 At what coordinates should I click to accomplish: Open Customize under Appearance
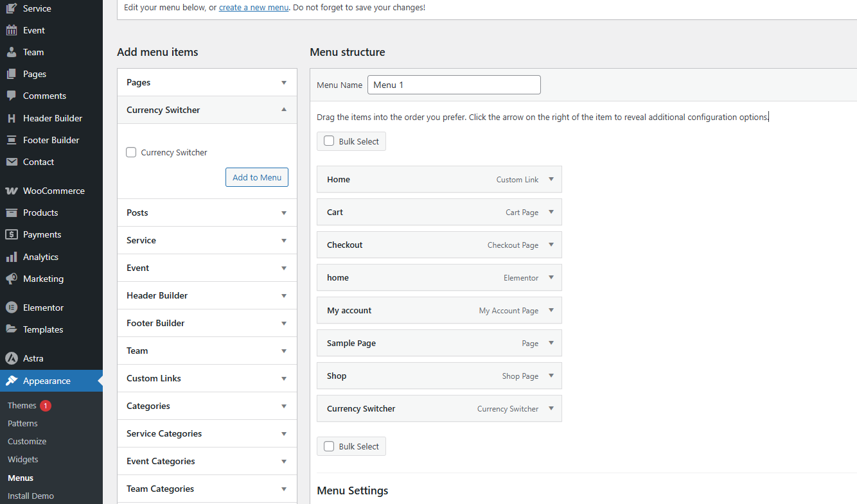(x=27, y=441)
